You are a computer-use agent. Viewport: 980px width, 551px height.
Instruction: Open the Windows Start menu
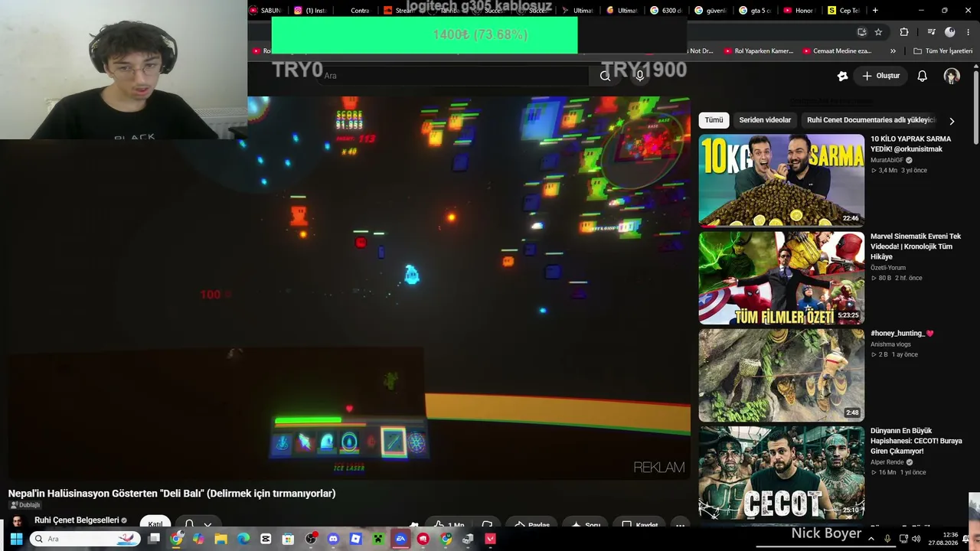[x=16, y=539]
